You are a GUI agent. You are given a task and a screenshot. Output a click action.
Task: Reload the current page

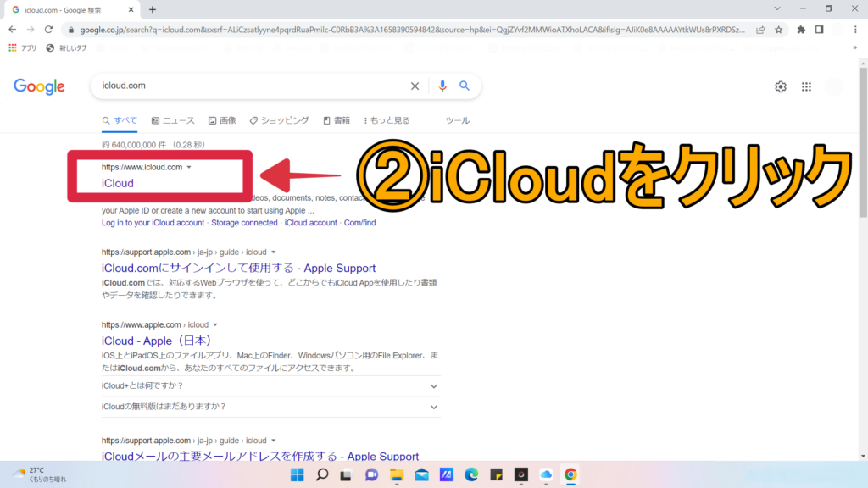(48, 30)
